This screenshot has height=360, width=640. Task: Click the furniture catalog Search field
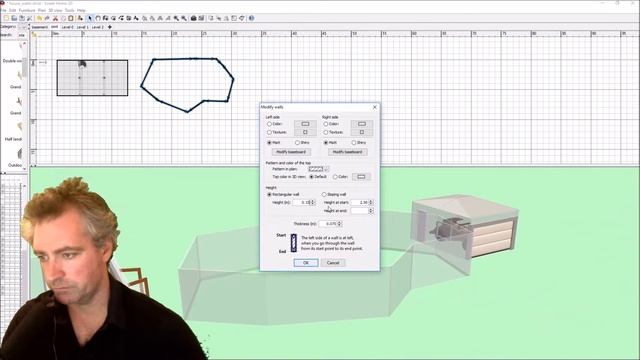pyautogui.click(x=21, y=35)
